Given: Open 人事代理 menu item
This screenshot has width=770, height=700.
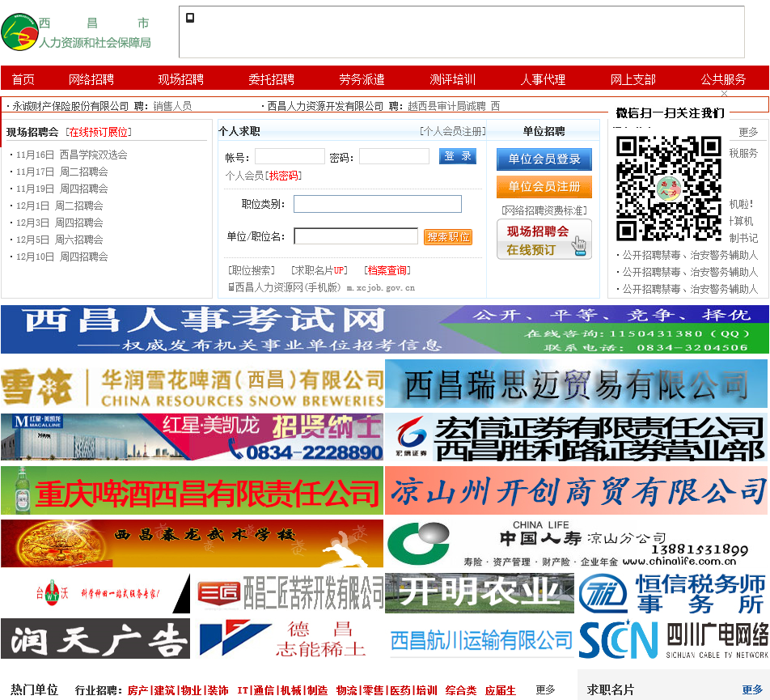Looking at the screenshot, I should [543, 79].
